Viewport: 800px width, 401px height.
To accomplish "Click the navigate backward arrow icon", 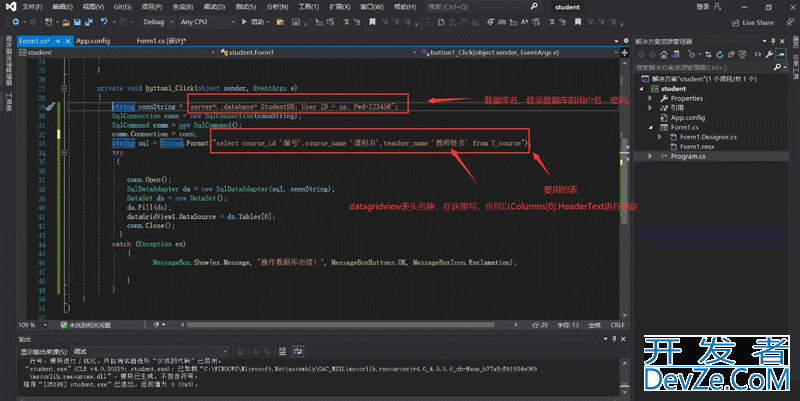I will (x=16, y=22).
